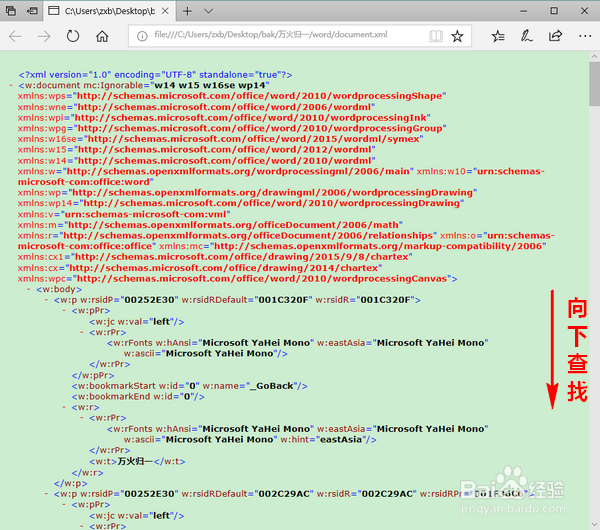Collapse w:rPr inside w:r node
Screen dimensions: 600x530
coord(82,418)
